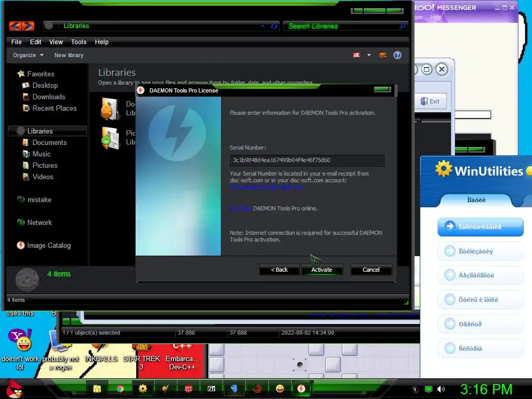Switch to WinUtilities gear taskbar icon

142,389
